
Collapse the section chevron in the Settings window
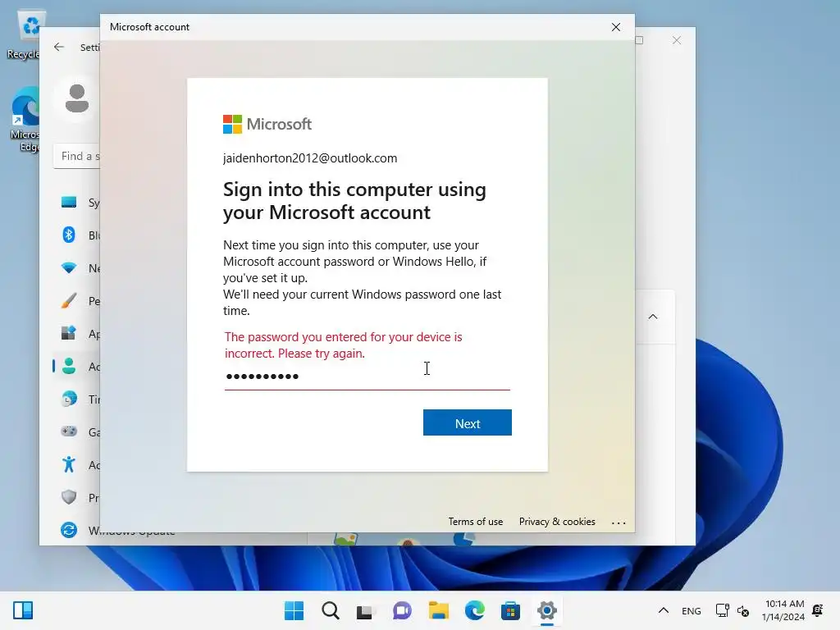click(652, 317)
